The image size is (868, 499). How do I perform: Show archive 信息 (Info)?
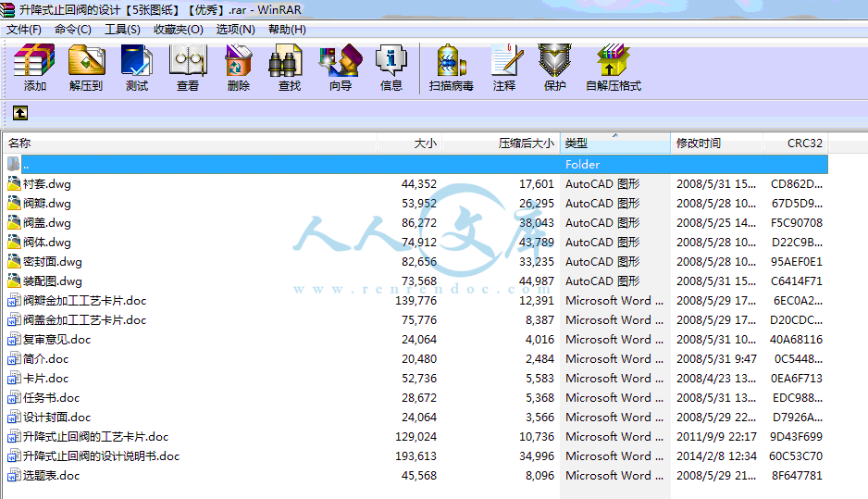pos(391,60)
